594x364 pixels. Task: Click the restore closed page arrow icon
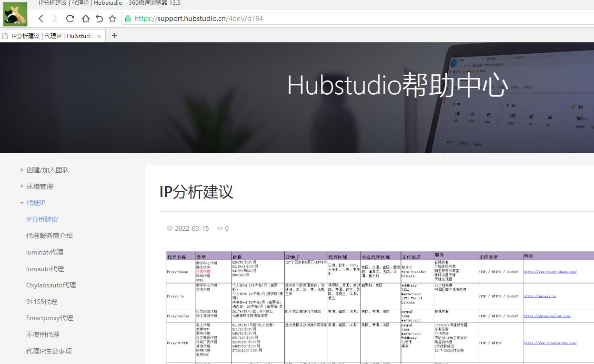(99, 19)
